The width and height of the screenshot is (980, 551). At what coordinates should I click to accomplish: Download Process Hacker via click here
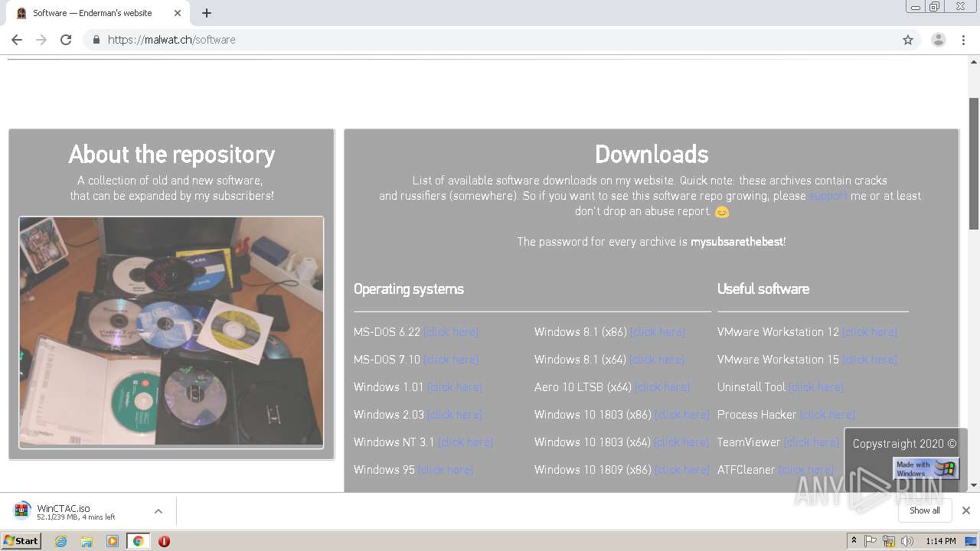[x=828, y=415]
